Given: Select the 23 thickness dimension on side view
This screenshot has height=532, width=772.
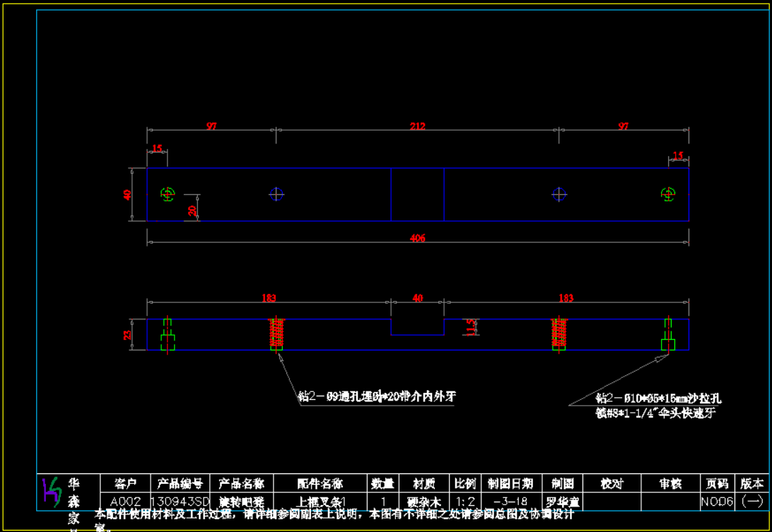Looking at the screenshot, I should point(128,335).
